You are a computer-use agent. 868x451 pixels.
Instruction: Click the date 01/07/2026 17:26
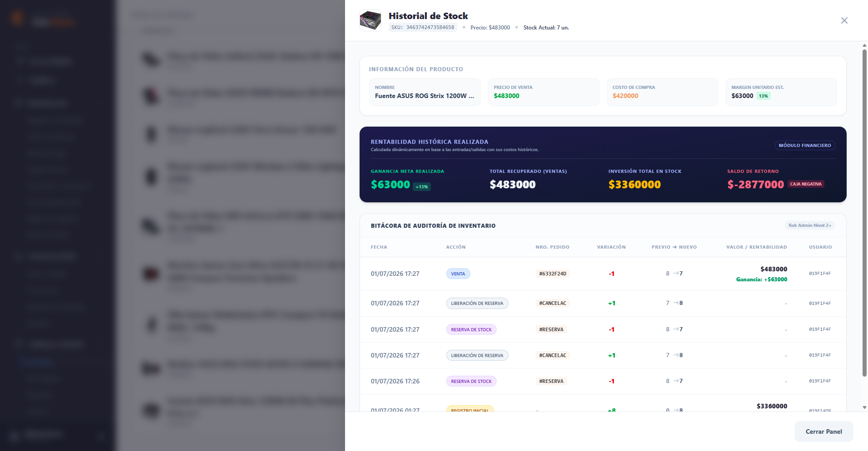point(395,381)
